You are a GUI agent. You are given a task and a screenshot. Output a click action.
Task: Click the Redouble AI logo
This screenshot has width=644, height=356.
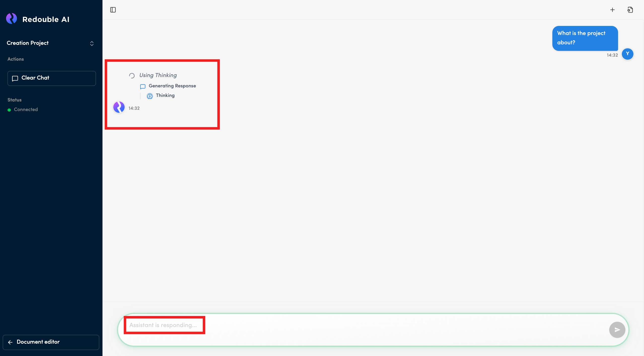(12, 19)
